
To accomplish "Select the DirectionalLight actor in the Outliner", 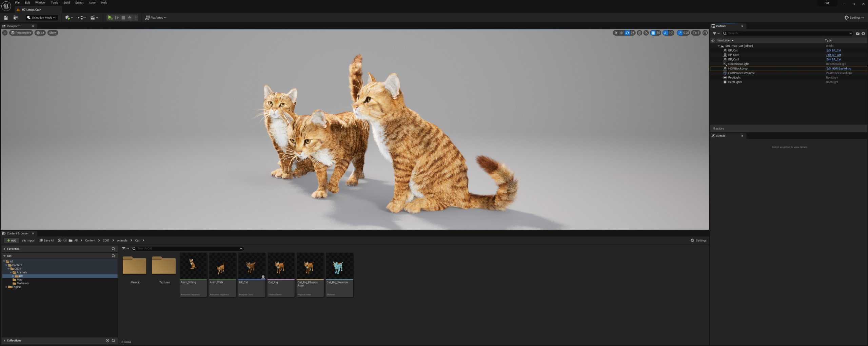I will (x=738, y=64).
